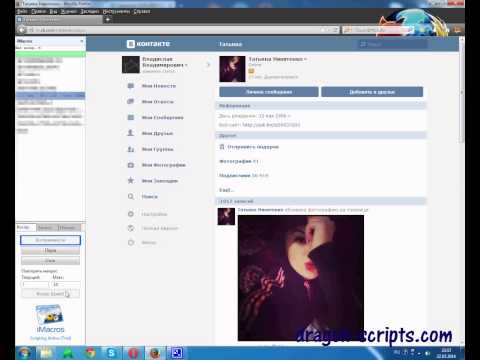Click the Ещё... link on profile
This screenshot has width=480, height=360.
click(226, 190)
